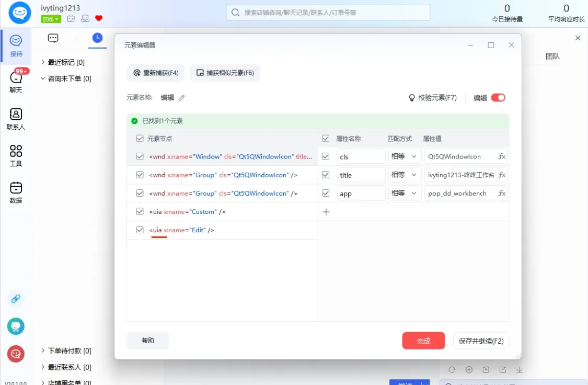
Task: Open the 工具 tools sidebar icon
Action: 16,155
